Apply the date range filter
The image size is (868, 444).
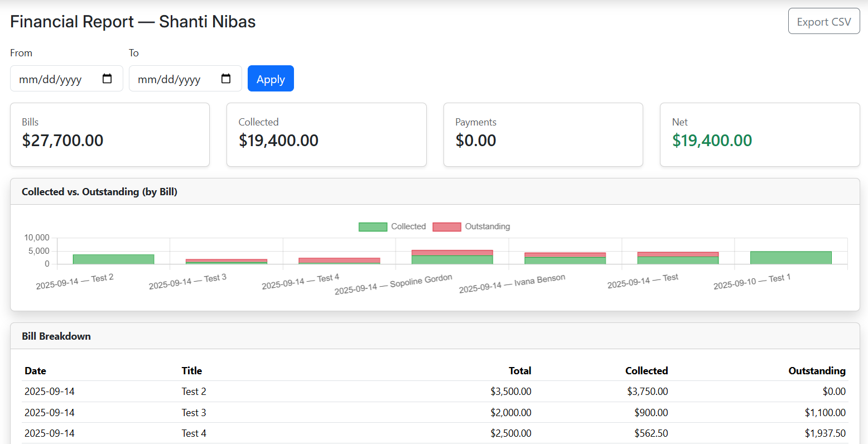point(271,79)
